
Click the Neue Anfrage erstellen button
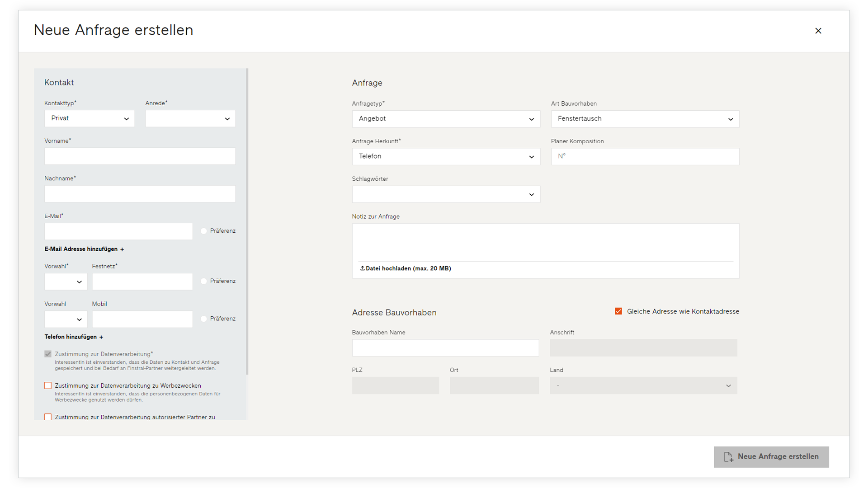click(x=771, y=457)
